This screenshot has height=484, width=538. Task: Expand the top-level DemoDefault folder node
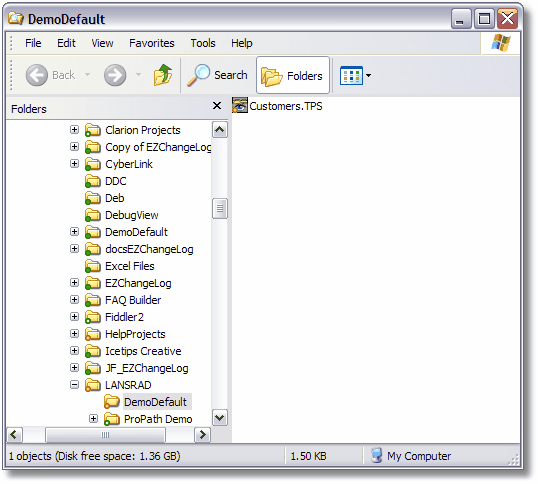click(74, 232)
